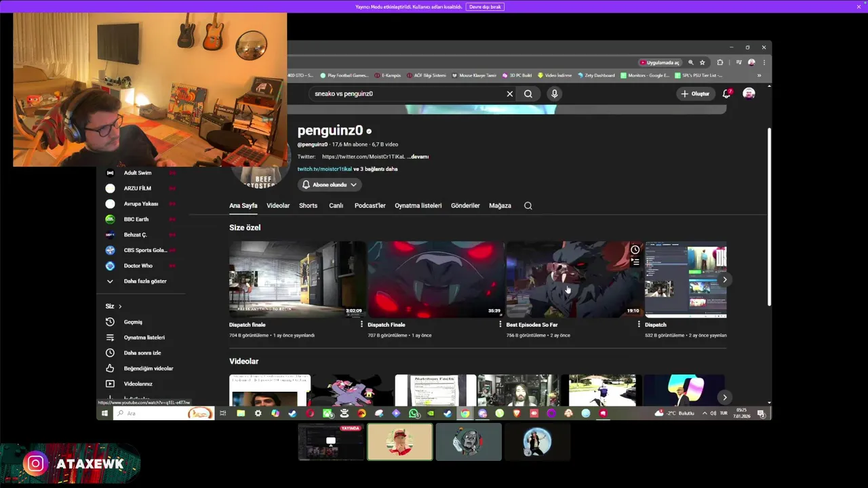Clear the YouTube search box text
The image size is (868, 488).
pyautogui.click(x=510, y=94)
